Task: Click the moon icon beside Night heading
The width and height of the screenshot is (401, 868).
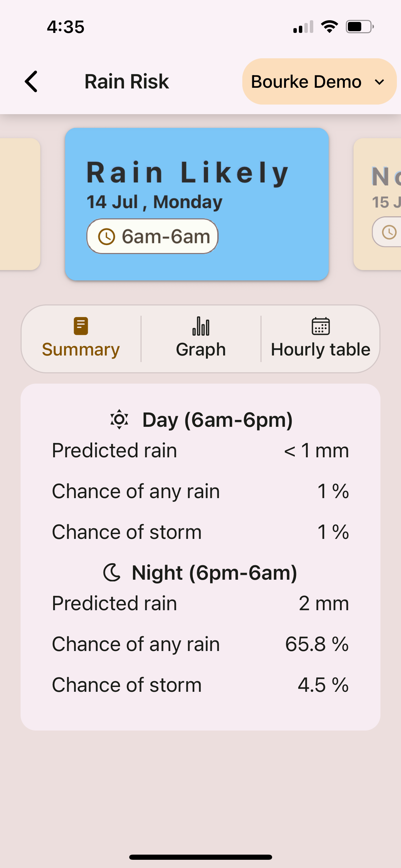Action: tap(112, 572)
